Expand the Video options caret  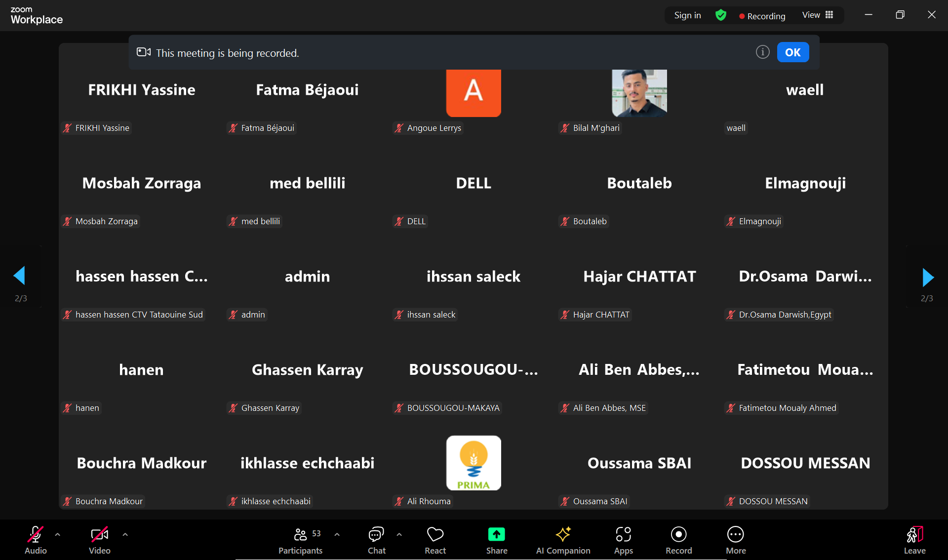tap(125, 534)
